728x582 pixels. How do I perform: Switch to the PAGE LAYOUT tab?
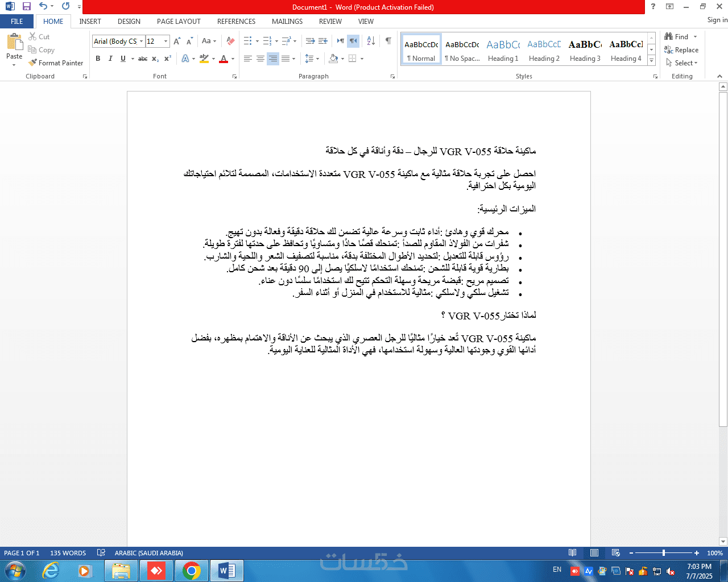179,22
